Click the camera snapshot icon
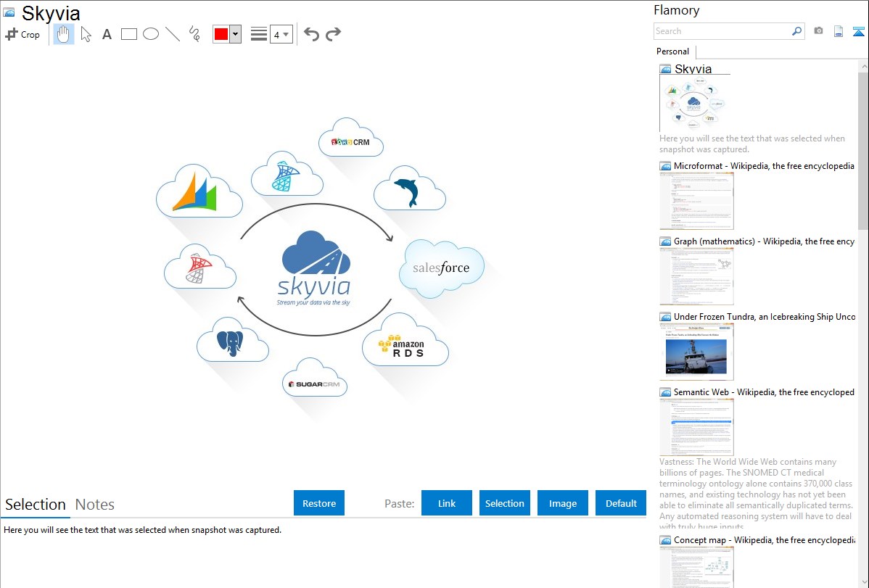The image size is (869, 588). pos(818,31)
